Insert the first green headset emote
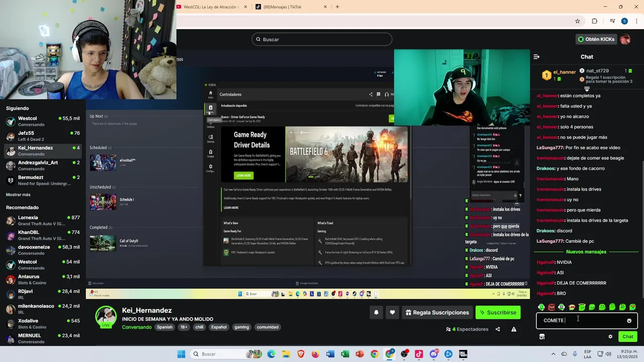Viewport: 644px width, 362px height. point(541,307)
